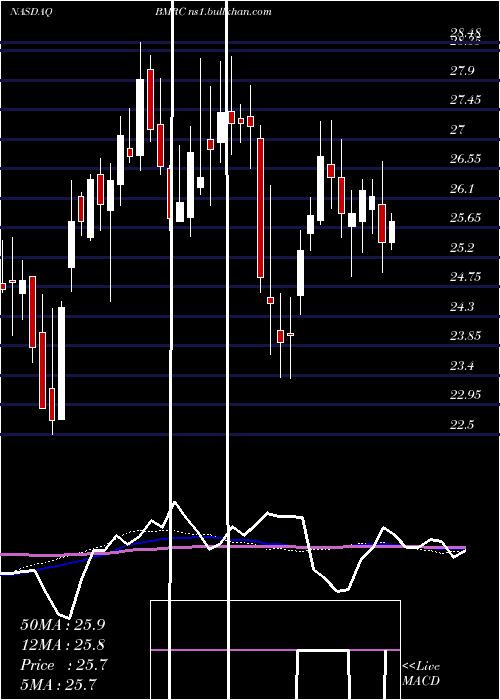Click the 25.2 price axis label
500x700 pixels.
click(x=462, y=248)
